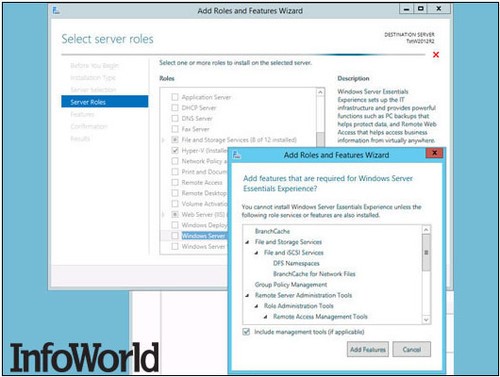Check the Application Server role
The height and width of the screenshot is (377, 500).
tap(175, 97)
